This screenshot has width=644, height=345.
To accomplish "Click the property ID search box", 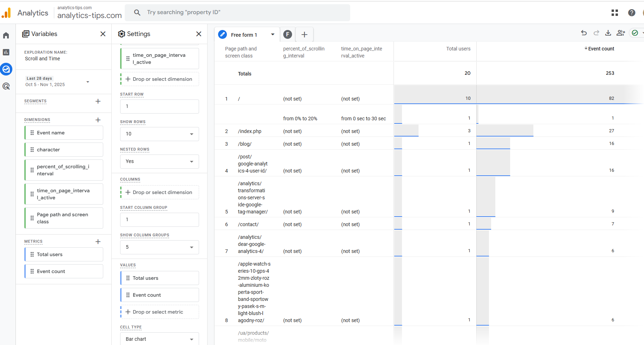I will pos(237,13).
